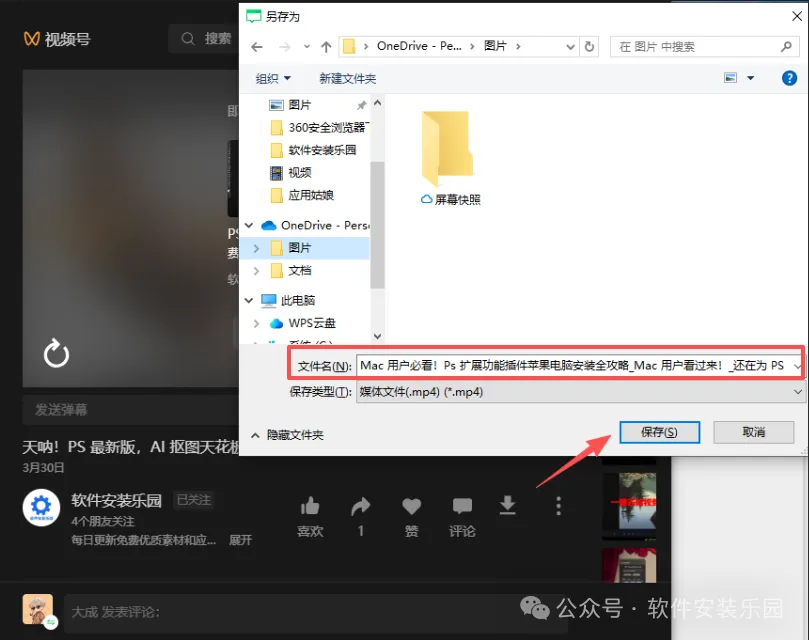Refresh the folder view
This screenshot has height=640, width=809.
(x=589, y=46)
